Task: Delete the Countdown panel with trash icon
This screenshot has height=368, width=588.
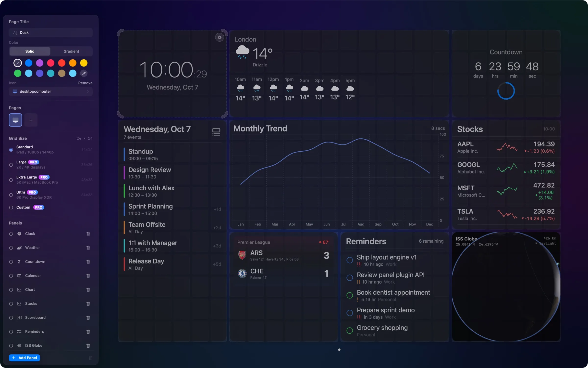Action: click(88, 262)
